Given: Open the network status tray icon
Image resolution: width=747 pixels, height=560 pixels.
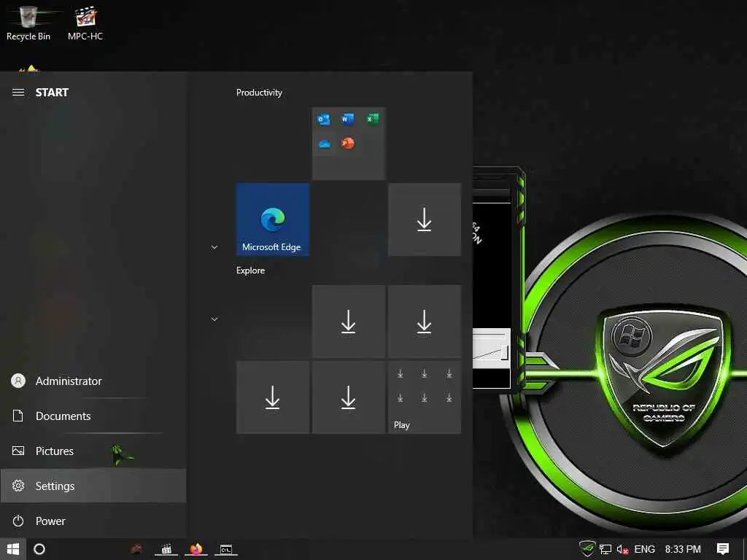Looking at the screenshot, I should [x=605, y=550].
